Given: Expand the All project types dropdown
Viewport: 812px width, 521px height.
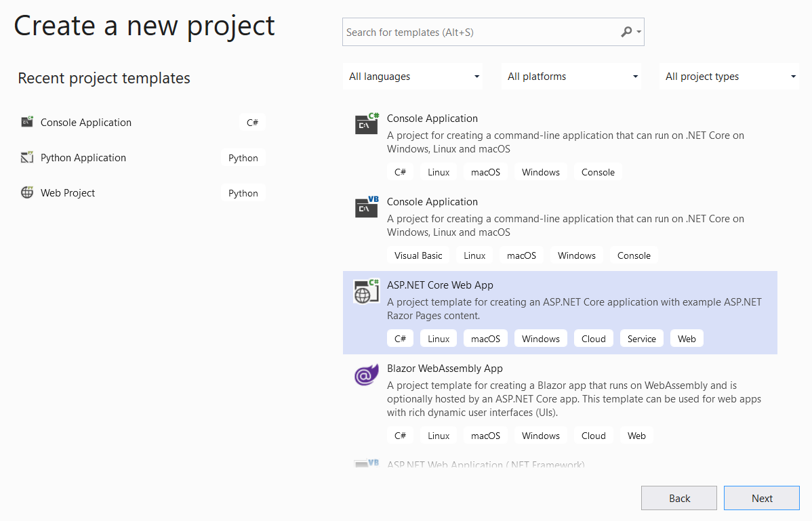Looking at the screenshot, I should tap(729, 76).
